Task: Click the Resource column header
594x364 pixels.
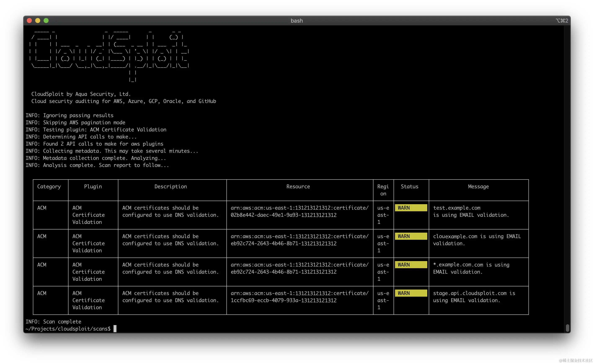Action: 298,186
